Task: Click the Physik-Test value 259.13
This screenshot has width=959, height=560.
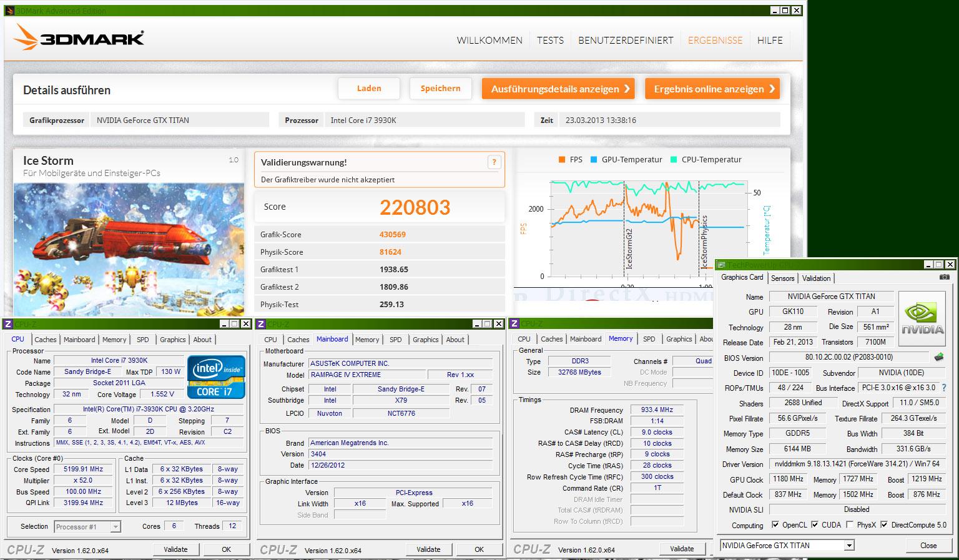Action: [x=391, y=305]
